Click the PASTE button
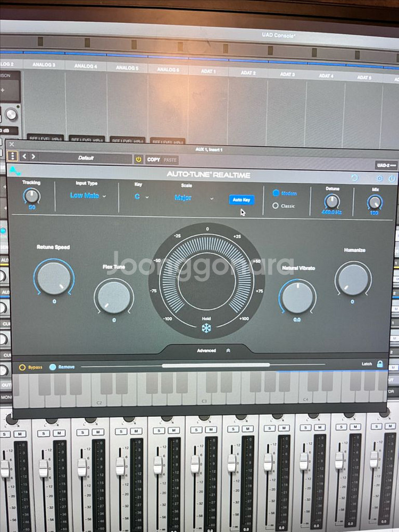399x532 pixels. (170, 160)
